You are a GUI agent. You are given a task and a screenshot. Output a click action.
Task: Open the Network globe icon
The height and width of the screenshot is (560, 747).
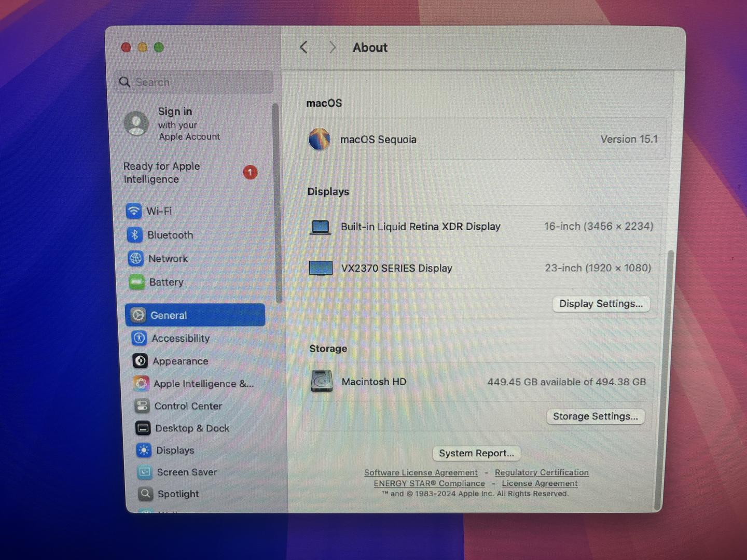click(136, 258)
